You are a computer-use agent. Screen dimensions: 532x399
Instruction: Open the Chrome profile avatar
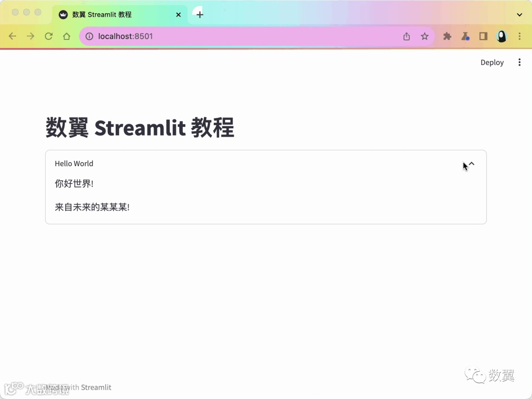point(501,36)
